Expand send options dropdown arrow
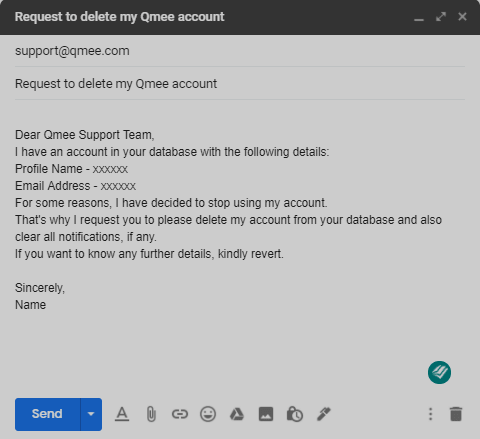The image size is (480, 439). point(91,414)
